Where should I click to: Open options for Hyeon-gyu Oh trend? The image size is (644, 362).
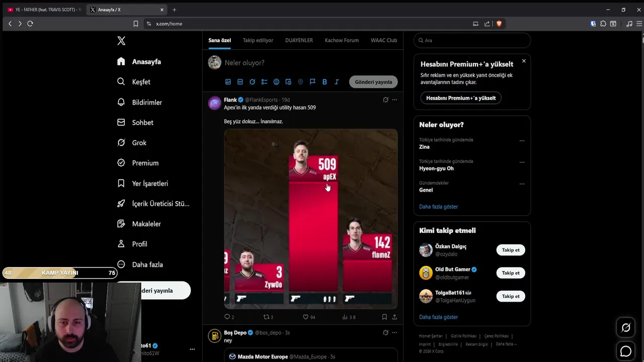point(522,162)
